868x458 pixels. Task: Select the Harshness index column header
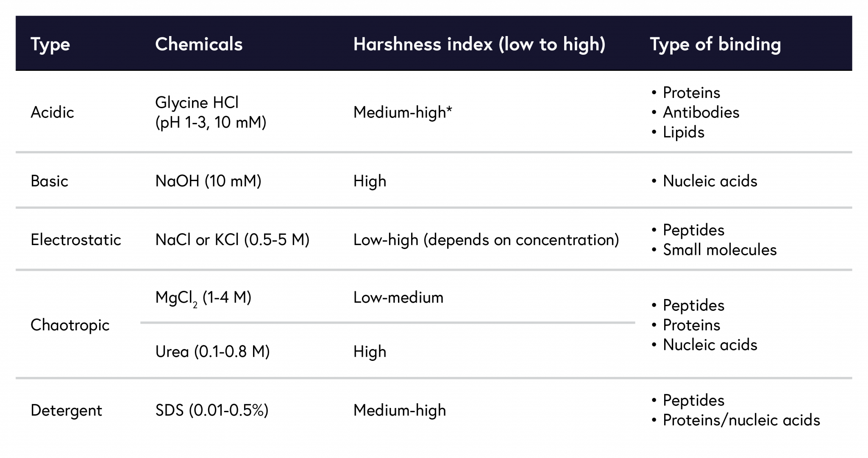click(479, 44)
